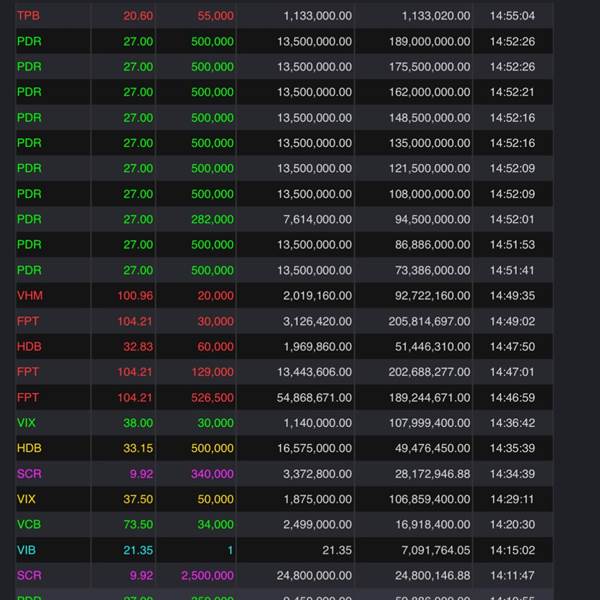The image size is (600, 600).
Task: Select the cumulative value 94,500,000.00
Action: click(x=432, y=219)
